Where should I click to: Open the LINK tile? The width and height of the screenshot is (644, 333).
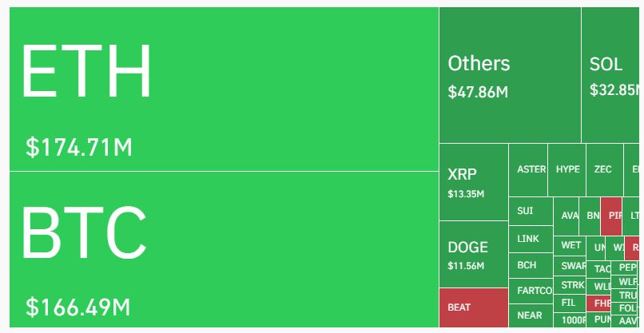531,239
